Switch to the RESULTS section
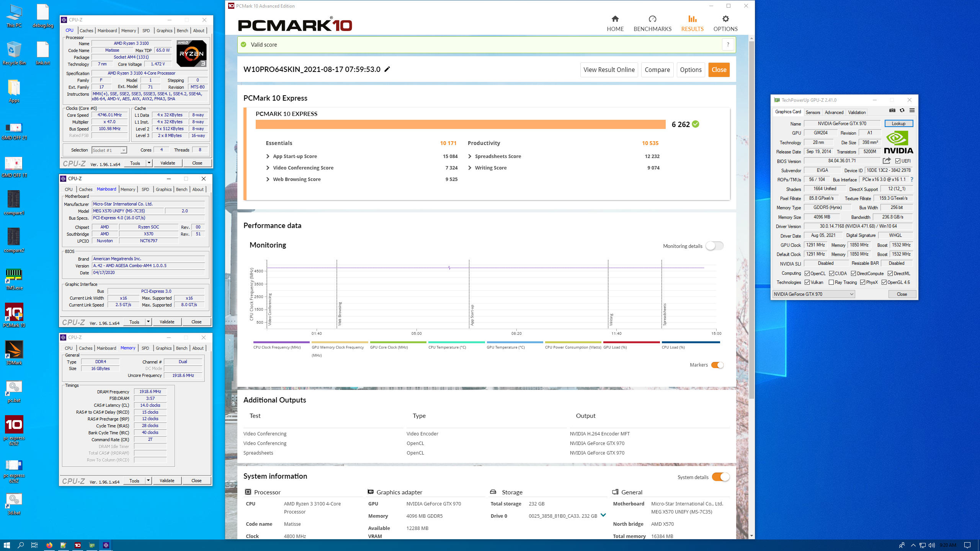The height and width of the screenshot is (551, 980). click(x=692, y=23)
